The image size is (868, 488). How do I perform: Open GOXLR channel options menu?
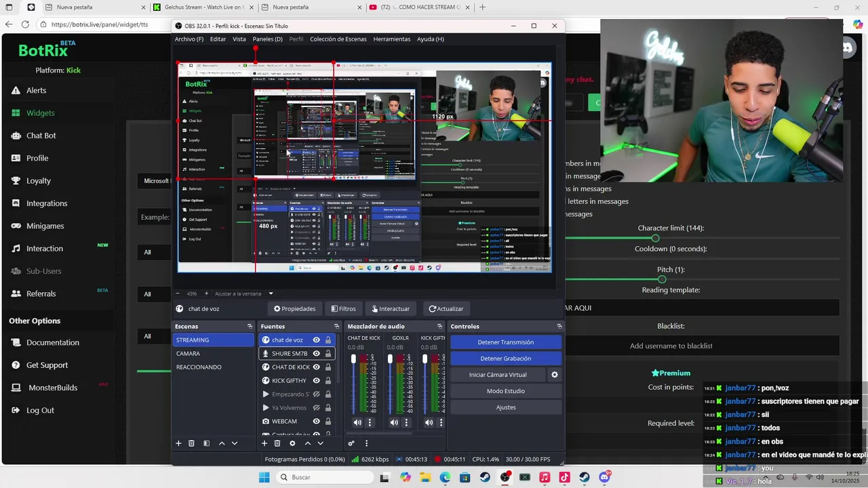tap(406, 422)
